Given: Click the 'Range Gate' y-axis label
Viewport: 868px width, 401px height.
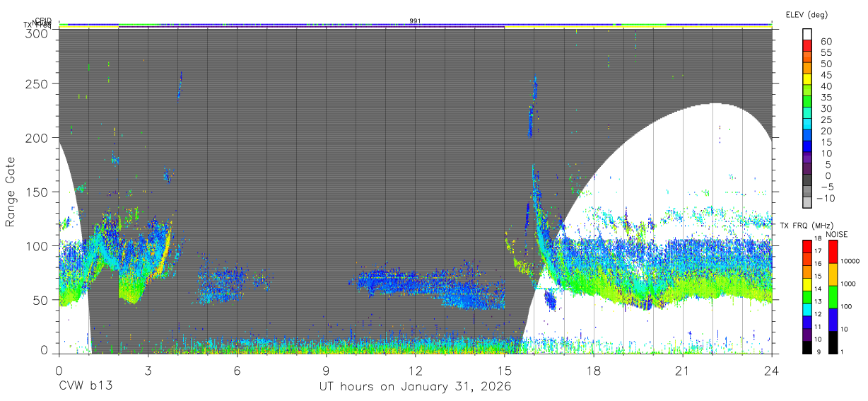Looking at the screenshot, I should tap(11, 192).
